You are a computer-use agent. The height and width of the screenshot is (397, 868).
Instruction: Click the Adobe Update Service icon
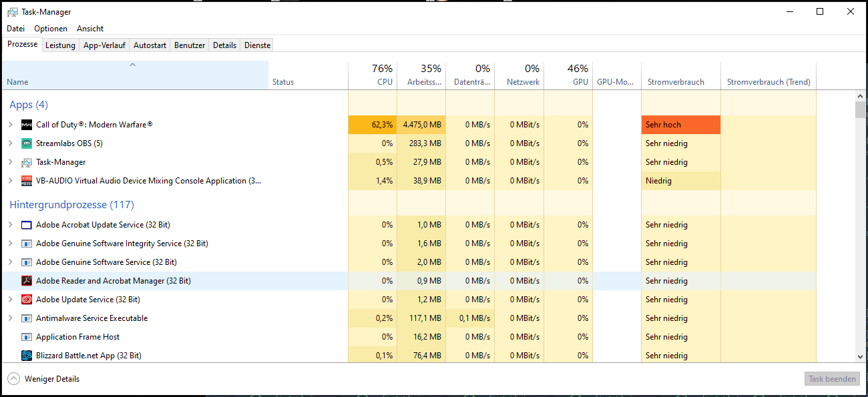pos(27,300)
